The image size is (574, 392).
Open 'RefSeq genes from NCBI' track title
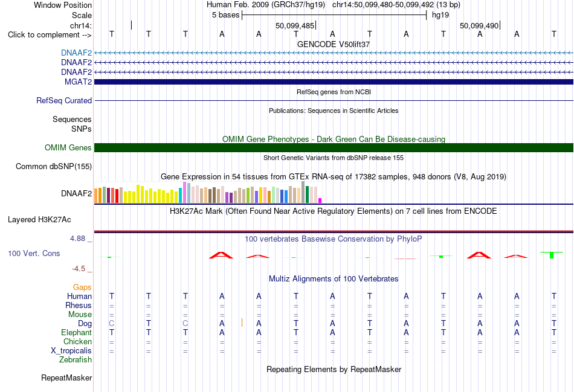point(334,92)
